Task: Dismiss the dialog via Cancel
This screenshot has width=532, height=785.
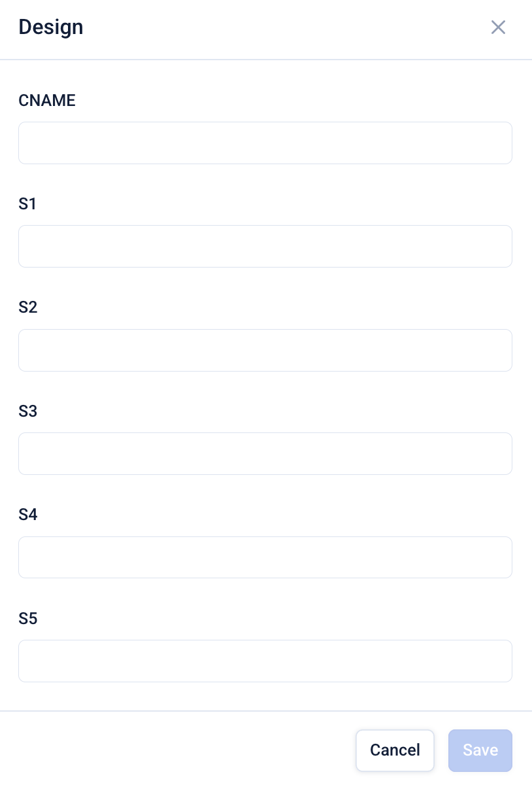Action: 395,750
